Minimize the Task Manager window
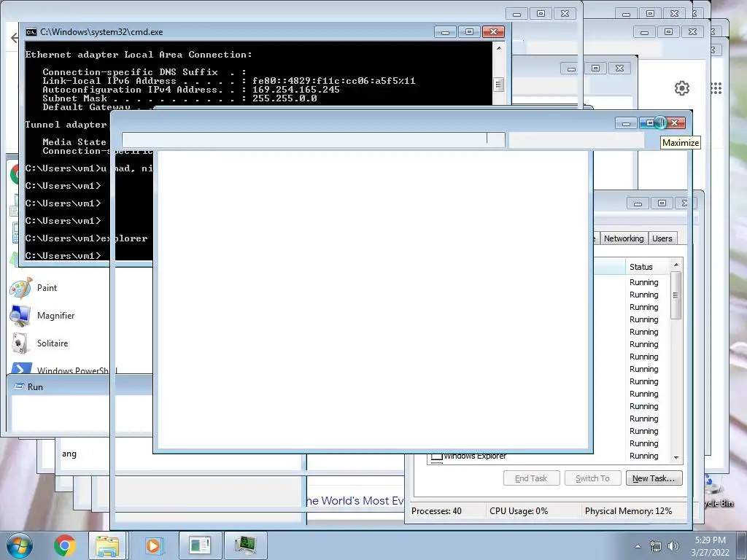Screen dimensions: 747x560 pyautogui.click(x=638, y=203)
